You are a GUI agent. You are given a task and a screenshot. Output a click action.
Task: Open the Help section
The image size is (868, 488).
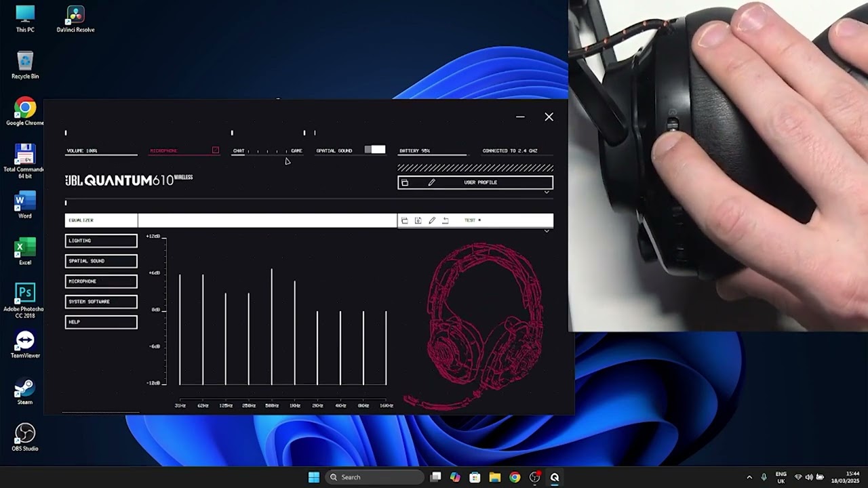point(101,322)
